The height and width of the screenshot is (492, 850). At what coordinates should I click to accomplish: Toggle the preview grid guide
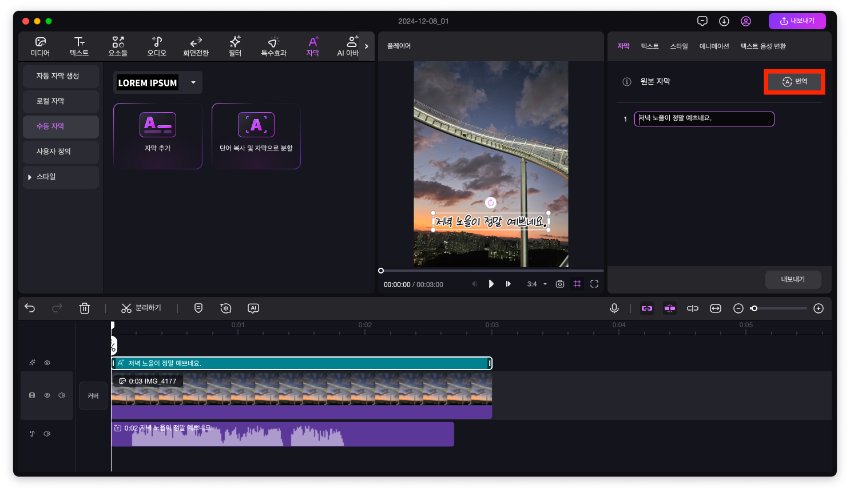click(x=577, y=284)
